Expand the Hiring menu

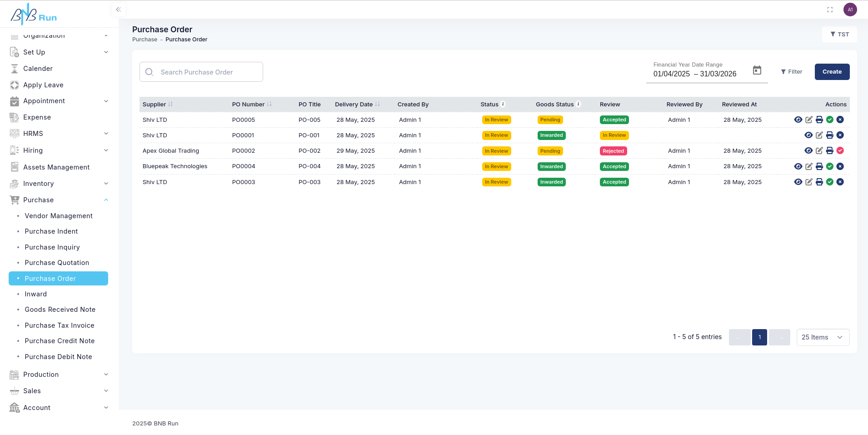click(59, 150)
